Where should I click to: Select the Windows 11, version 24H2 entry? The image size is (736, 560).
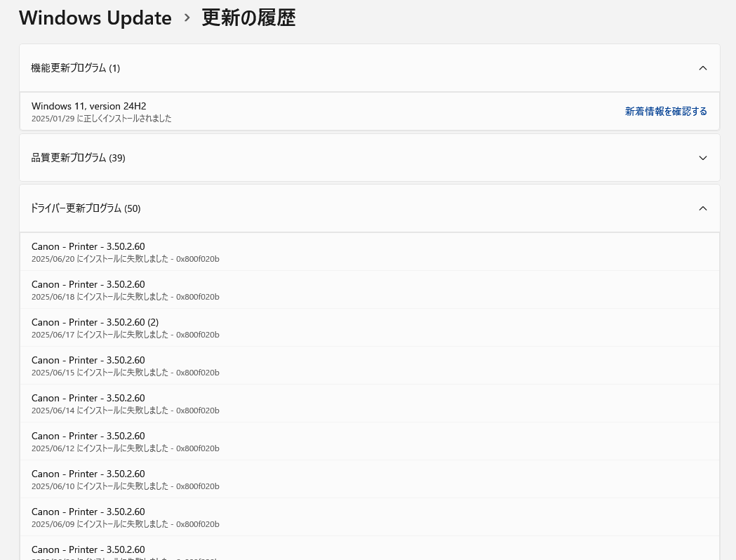pyautogui.click(x=370, y=112)
